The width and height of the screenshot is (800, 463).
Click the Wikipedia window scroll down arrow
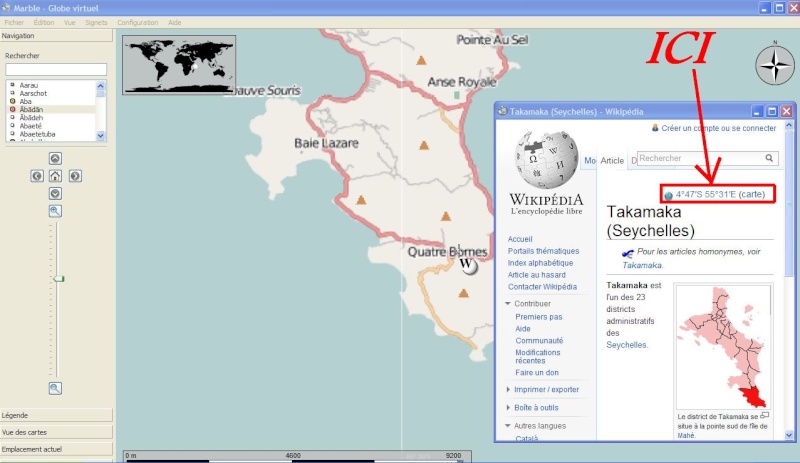[789, 435]
